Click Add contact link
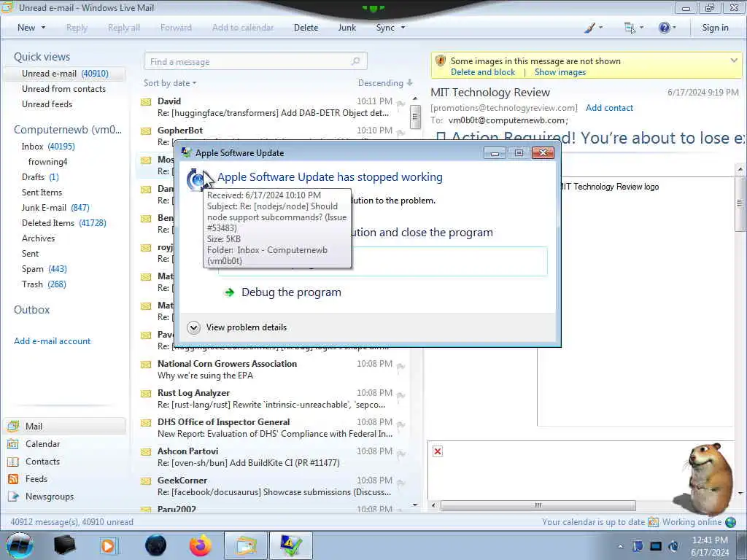Image resolution: width=747 pixels, height=560 pixels. click(x=609, y=108)
